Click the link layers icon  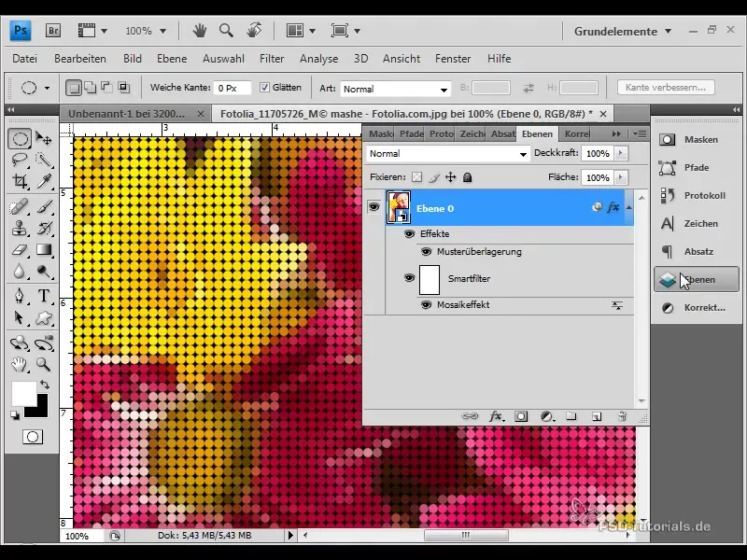click(470, 416)
